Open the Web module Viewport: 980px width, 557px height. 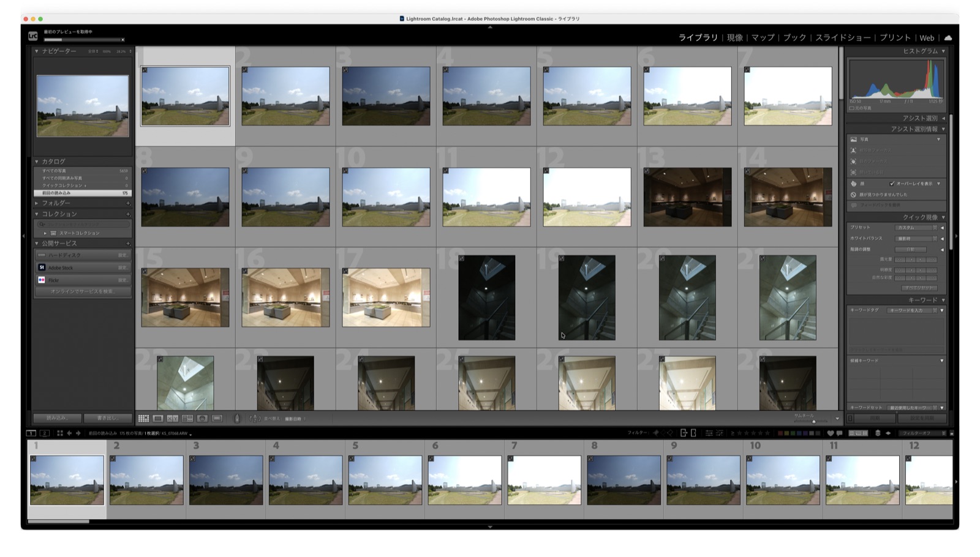point(927,38)
